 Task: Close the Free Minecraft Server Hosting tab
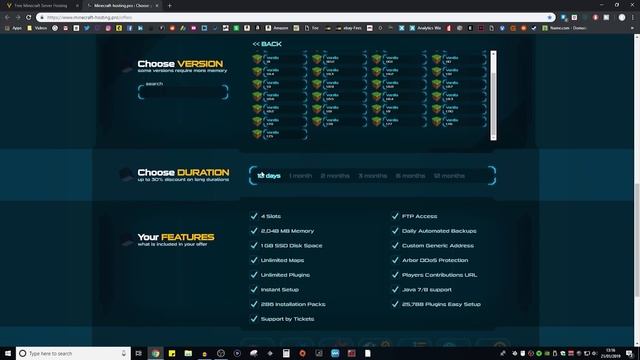[77, 6]
